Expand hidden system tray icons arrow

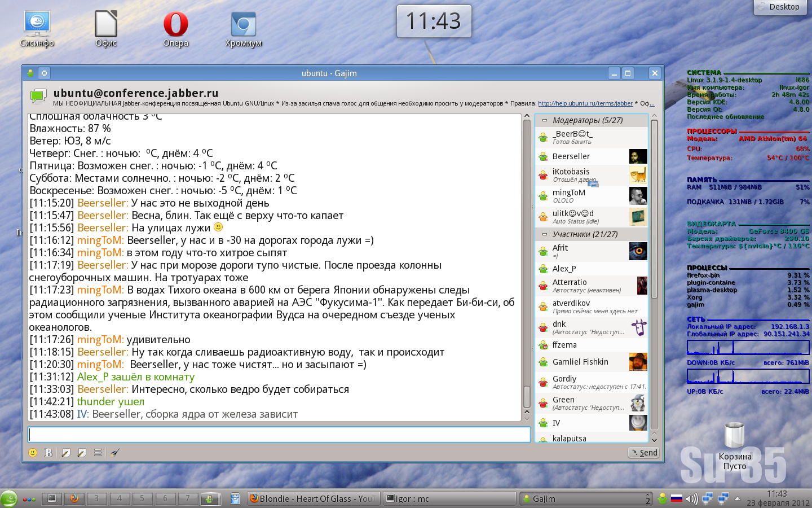coord(737,499)
